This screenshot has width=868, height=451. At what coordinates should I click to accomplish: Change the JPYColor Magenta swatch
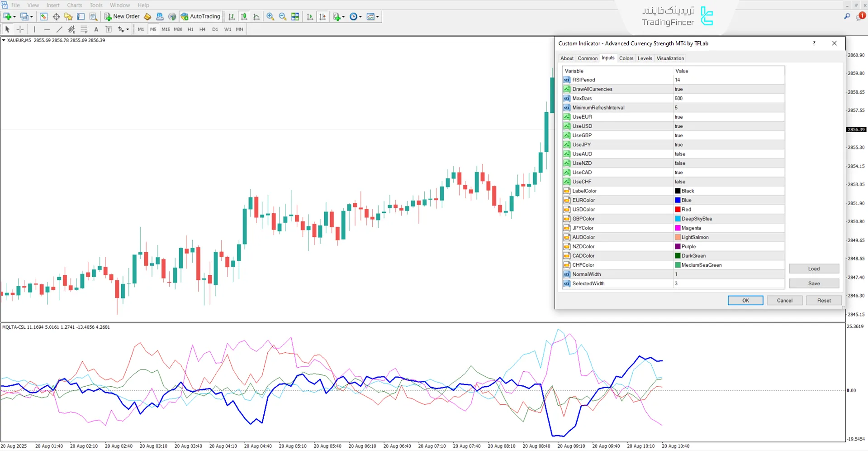[677, 228]
